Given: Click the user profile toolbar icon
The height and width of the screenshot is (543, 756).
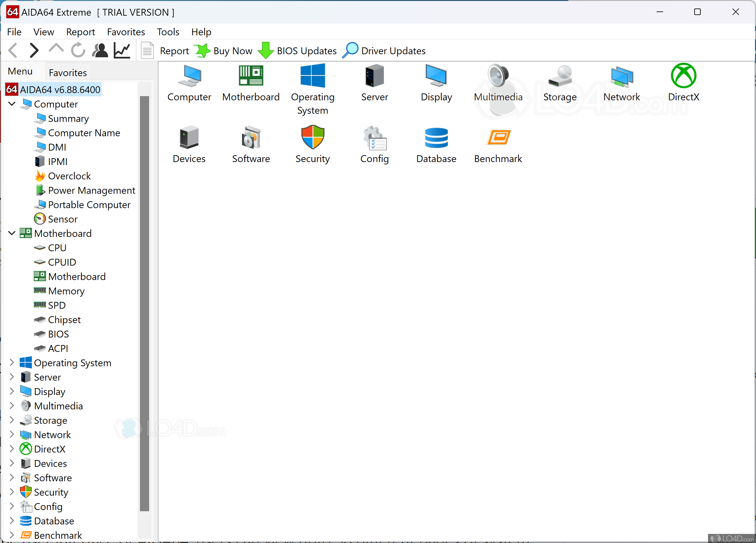Looking at the screenshot, I should point(100,51).
